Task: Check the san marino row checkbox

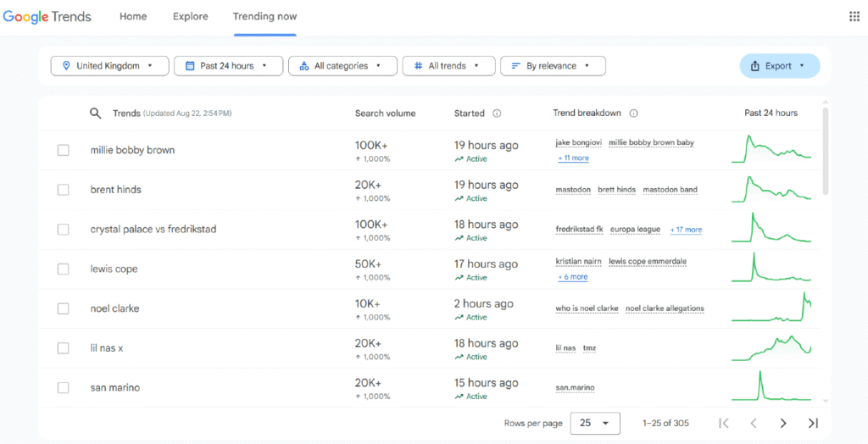Action: 63,387
